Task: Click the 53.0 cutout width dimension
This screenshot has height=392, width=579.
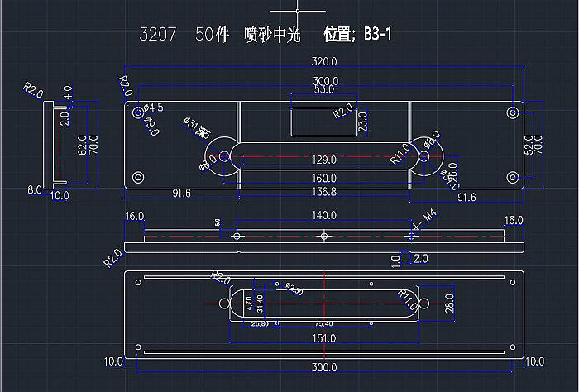Action: (x=323, y=89)
